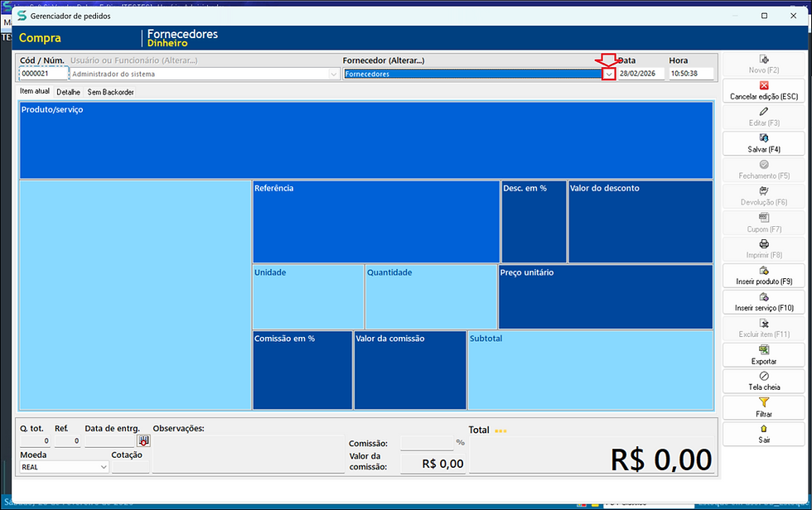
Task: Expand the Fornecedor dropdown arrow
Action: tap(609, 74)
